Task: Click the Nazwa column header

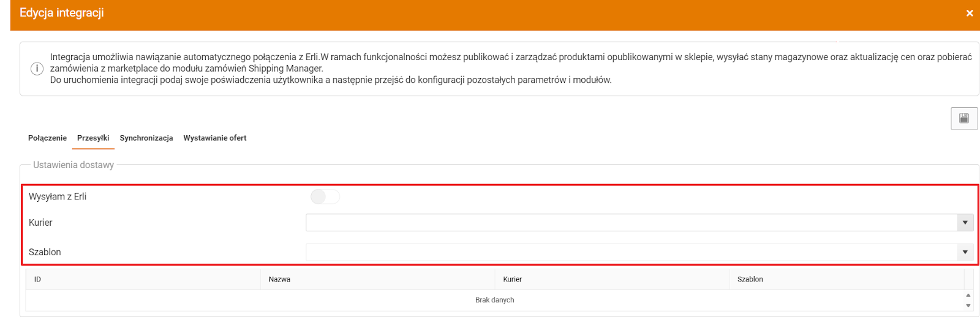Action: click(x=378, y=279)
